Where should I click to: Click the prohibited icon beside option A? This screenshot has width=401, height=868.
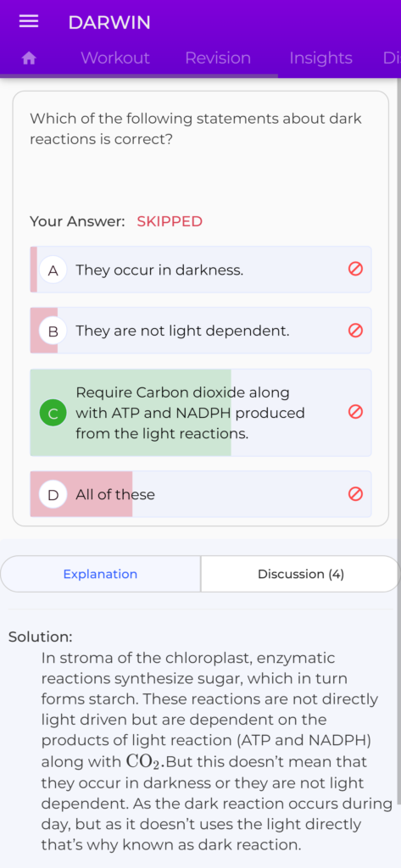coord(355,269)
